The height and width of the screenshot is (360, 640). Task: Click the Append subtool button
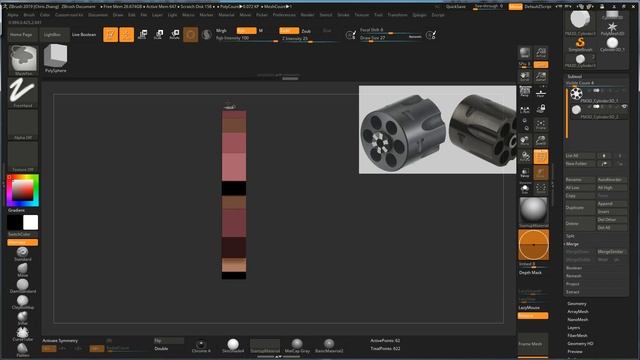coord(611,204)
